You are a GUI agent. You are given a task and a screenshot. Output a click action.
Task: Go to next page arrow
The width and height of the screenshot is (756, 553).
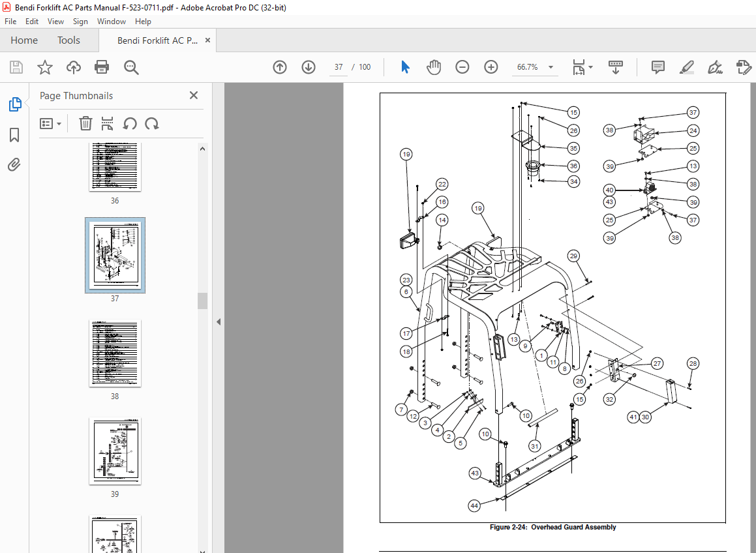309,67
